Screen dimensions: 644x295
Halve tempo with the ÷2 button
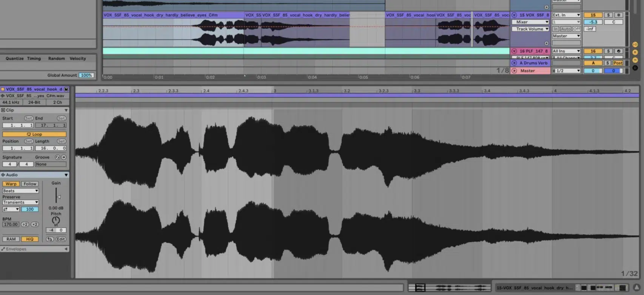click(x=25, y=224)
